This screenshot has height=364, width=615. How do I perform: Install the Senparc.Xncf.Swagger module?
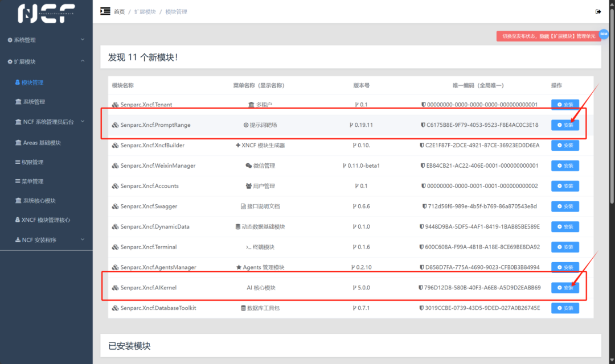pos(565,206)
